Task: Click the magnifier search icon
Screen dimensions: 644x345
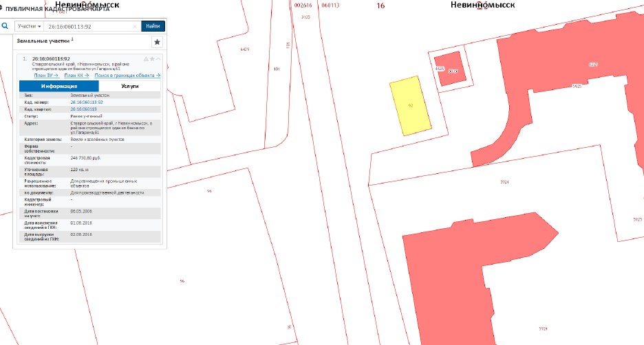Action: (5, 26)
